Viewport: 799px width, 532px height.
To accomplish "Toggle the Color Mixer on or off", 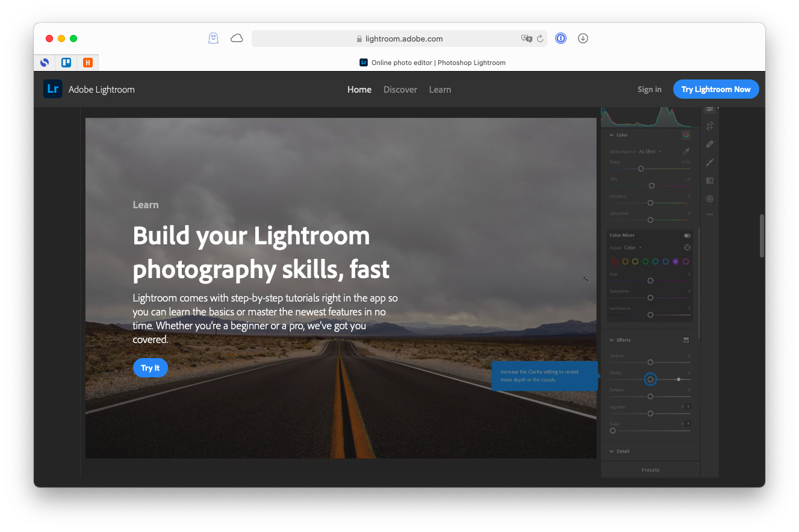I will (x=687, y=235).
